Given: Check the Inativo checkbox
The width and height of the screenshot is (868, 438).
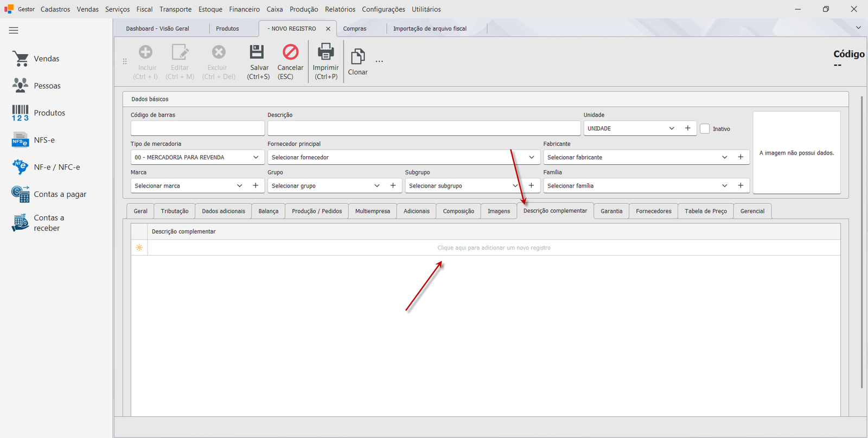Looking at the screenshot, I should pyautogui.click(x=705, y=129).
